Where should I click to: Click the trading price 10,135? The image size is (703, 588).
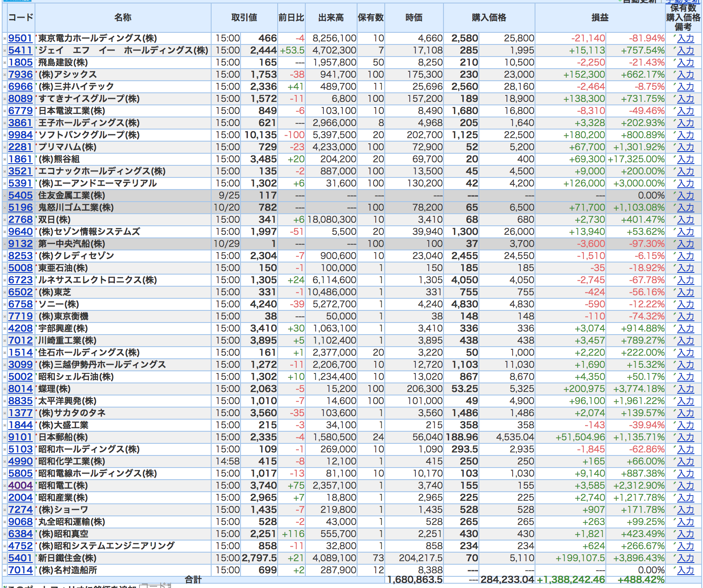[260, 135]
